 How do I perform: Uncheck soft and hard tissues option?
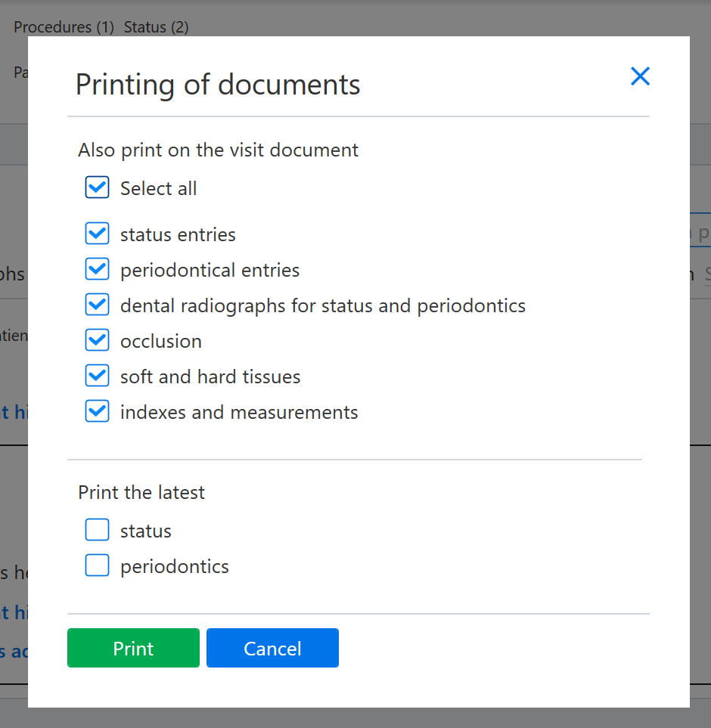97,376
